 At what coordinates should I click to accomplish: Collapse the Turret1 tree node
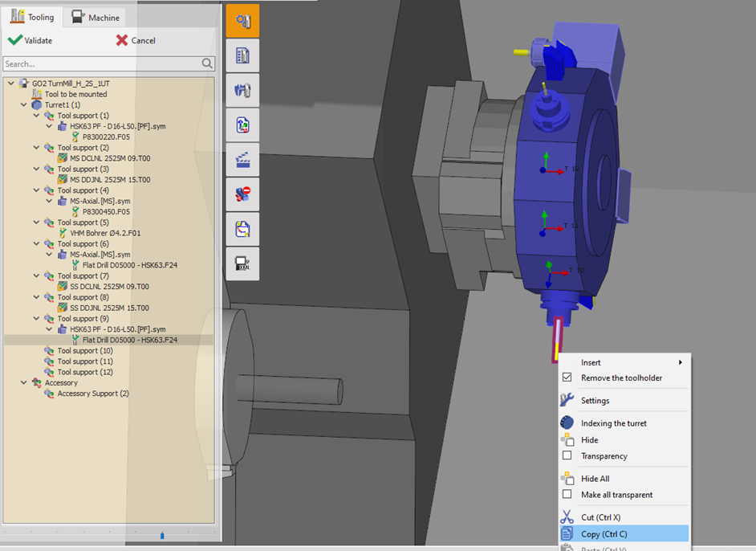click(23, 104)
